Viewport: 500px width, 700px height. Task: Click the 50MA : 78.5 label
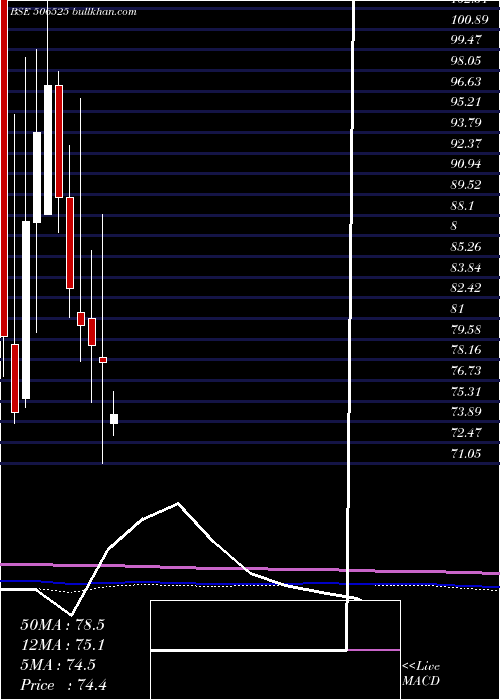62,625
